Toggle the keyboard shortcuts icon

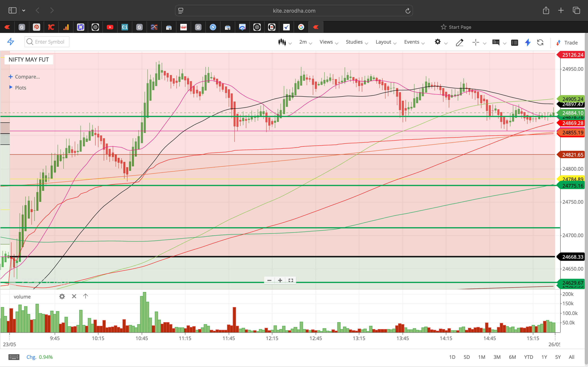coord(14,357)
